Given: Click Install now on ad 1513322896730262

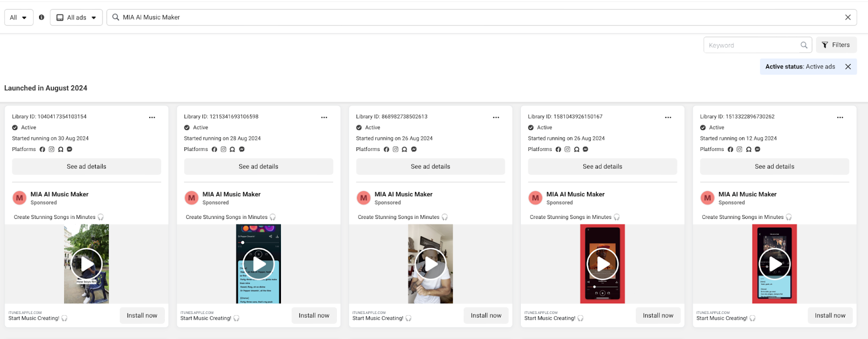Looking at the screenshot, I should click(x=830, y=316).
